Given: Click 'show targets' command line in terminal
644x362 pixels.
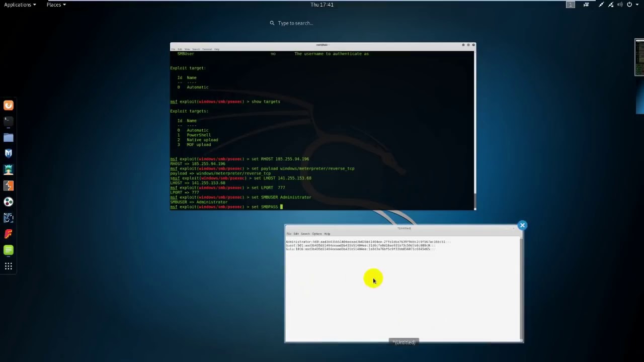Looking at the screenshot, I should tap(225, 102).
